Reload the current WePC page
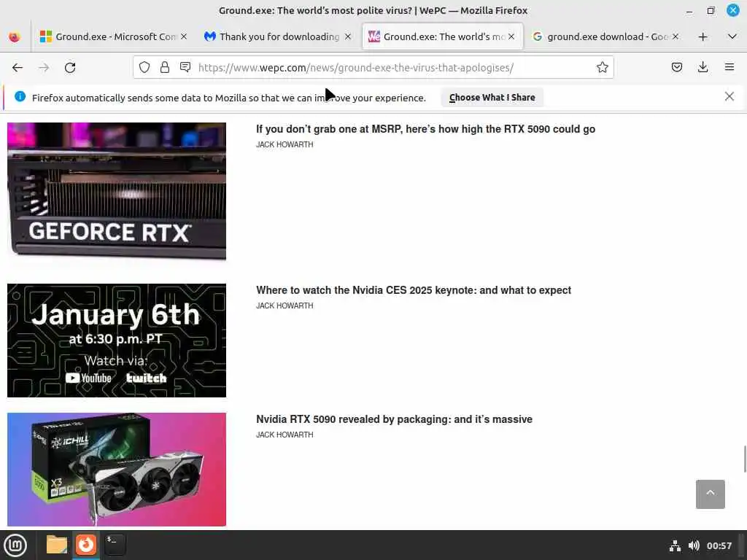The width and height of the screenshot is (747, 560). coord(70,68)
